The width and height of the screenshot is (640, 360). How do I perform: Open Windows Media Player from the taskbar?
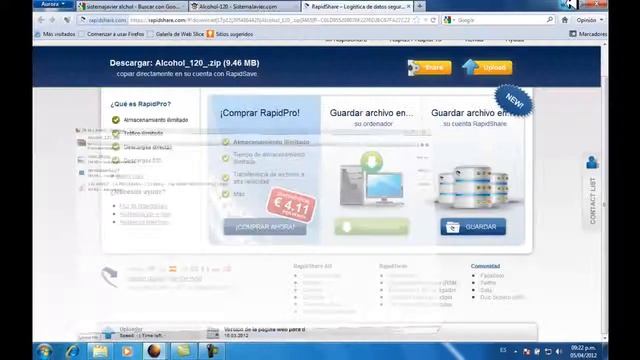127,351
